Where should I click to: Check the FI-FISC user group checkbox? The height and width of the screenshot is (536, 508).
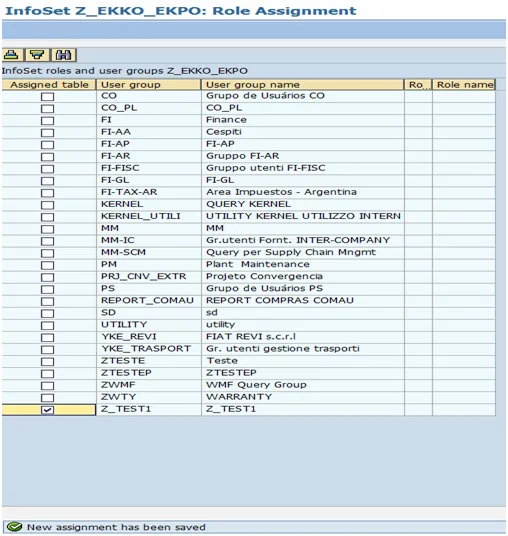pyautogui.click(x=48, y=169)
